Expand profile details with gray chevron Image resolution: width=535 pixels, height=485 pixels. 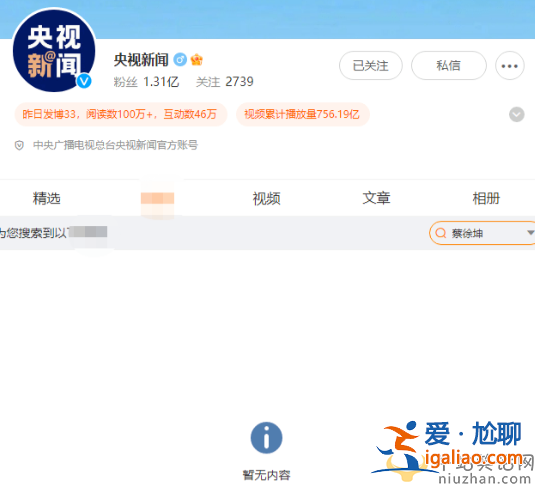(x=517, y=114)
